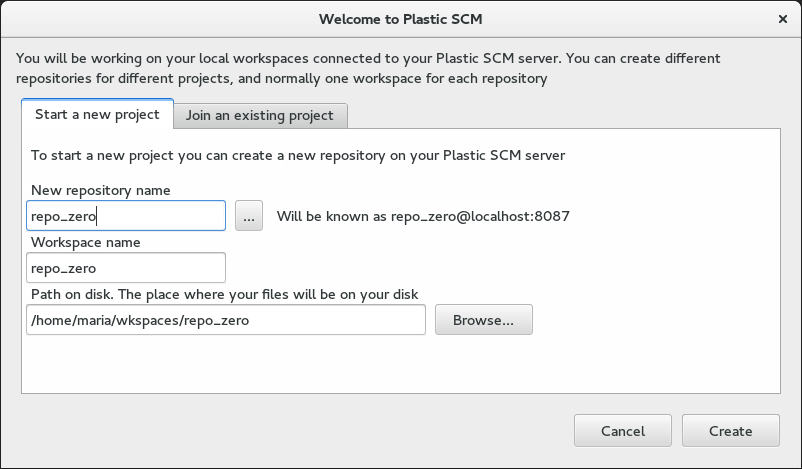Open the Join an existing project tab

[260, 116]
